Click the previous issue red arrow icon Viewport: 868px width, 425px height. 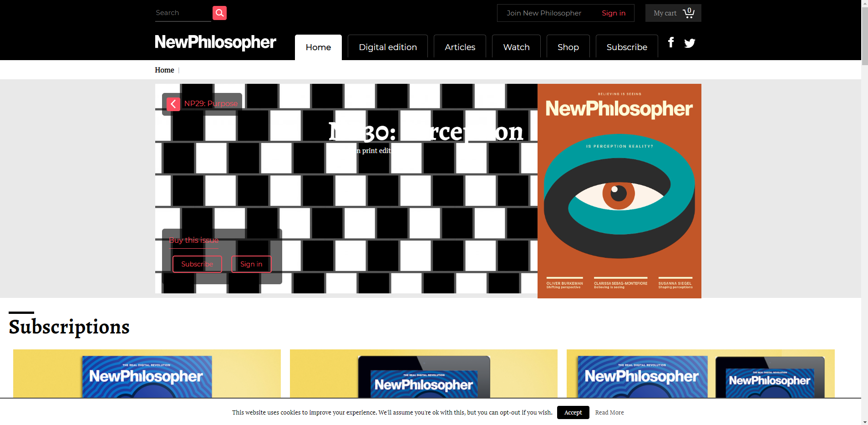[x=173, y=104]
